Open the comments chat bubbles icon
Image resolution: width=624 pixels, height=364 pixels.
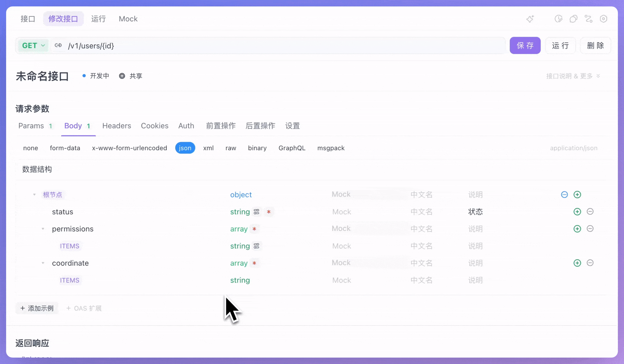(x=573, y=19)
